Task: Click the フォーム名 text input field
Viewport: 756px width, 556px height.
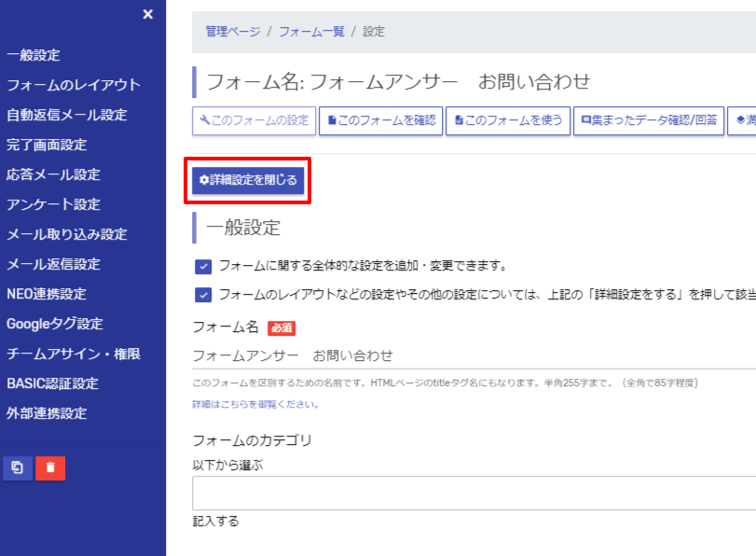Action: pos(474,356)
